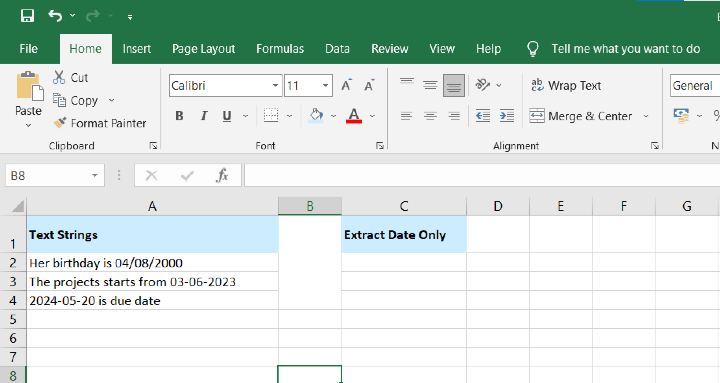The image size is (720, 383).
Task: Click Increase Indent icon
Action: click(x=506, y=116)
